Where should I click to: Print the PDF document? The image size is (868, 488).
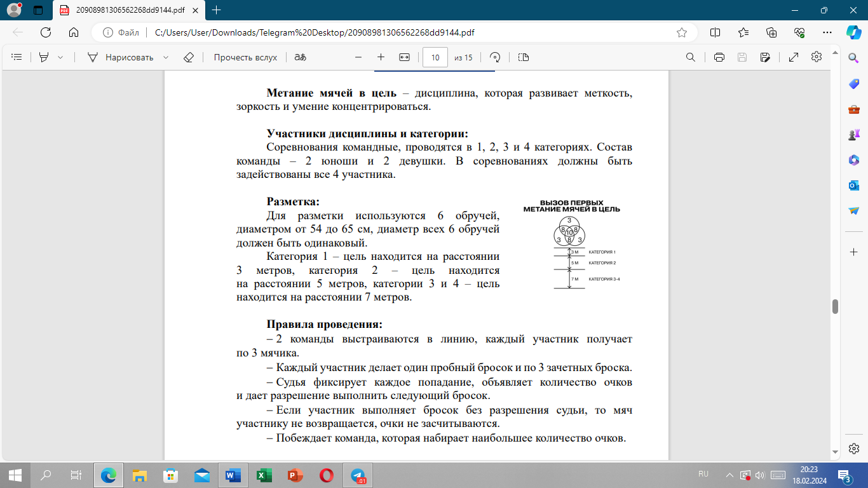click(x=719, y=57)
